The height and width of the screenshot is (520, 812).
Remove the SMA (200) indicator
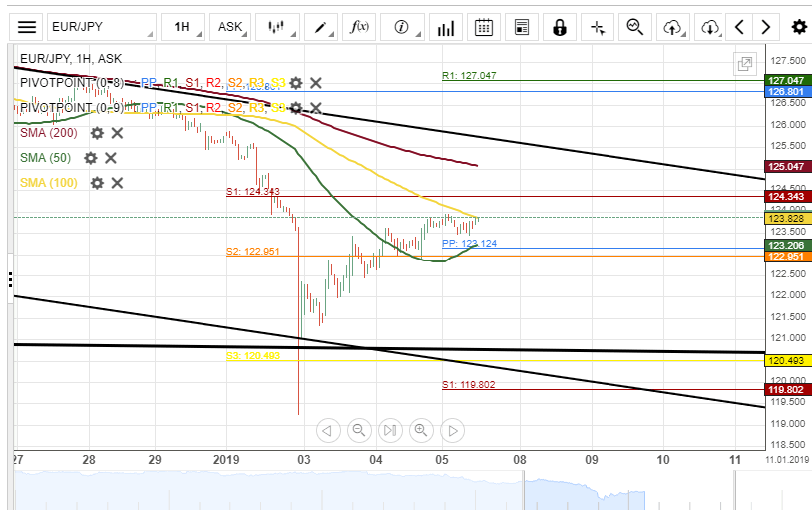(x=117, y=133)
